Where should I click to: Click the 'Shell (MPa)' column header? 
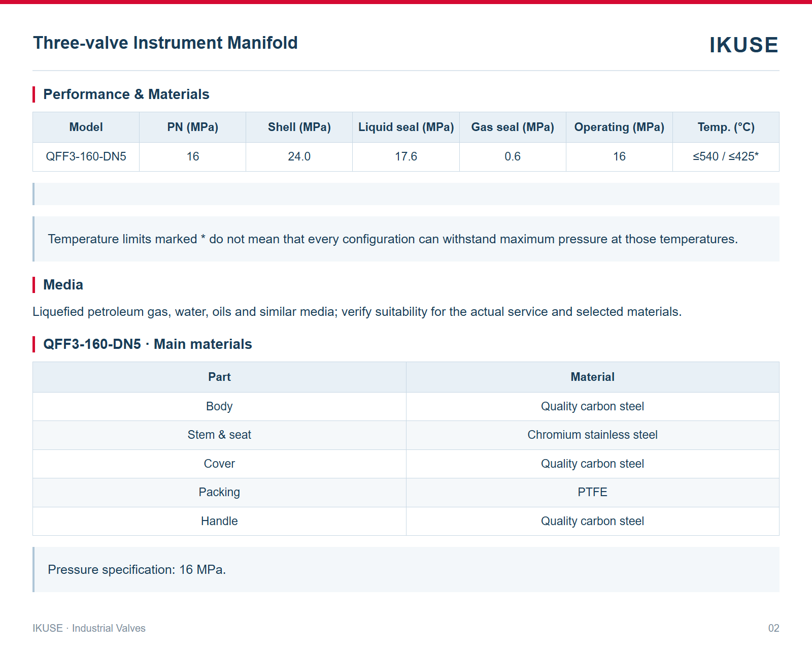[x=299, y=127]
